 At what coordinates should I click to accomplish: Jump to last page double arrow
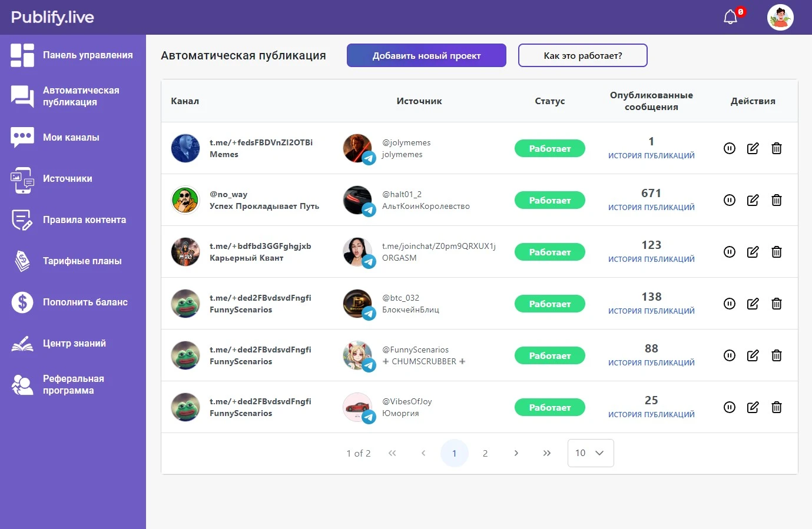(546, 453)
